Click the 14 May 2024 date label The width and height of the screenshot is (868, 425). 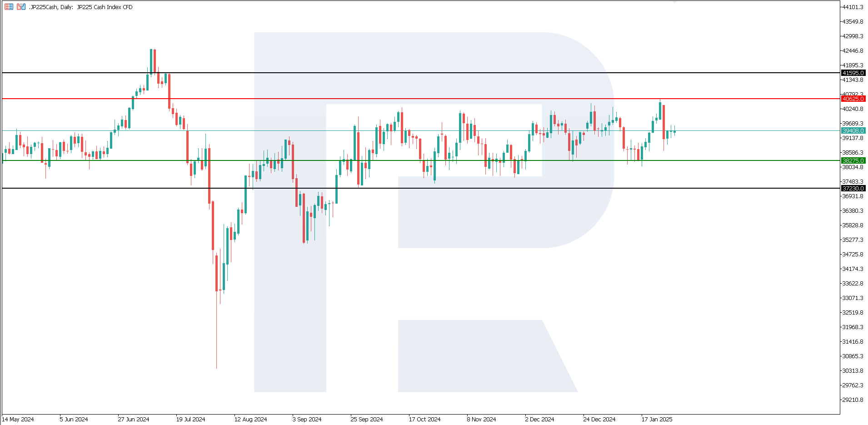[x=18, y=419]
